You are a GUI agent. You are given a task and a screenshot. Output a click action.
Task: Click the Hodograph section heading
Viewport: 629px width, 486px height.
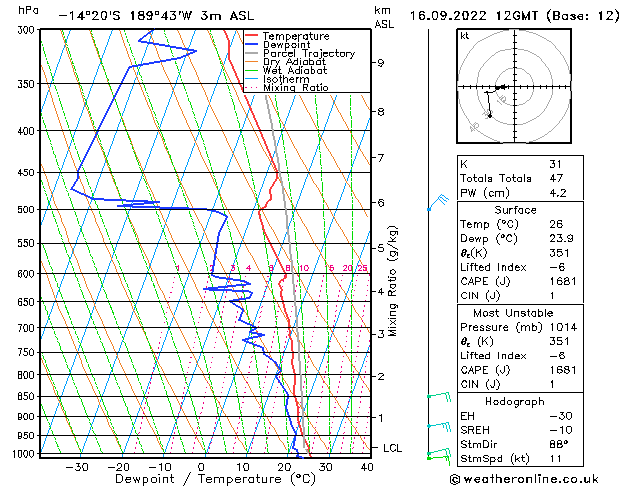[515, 401]
